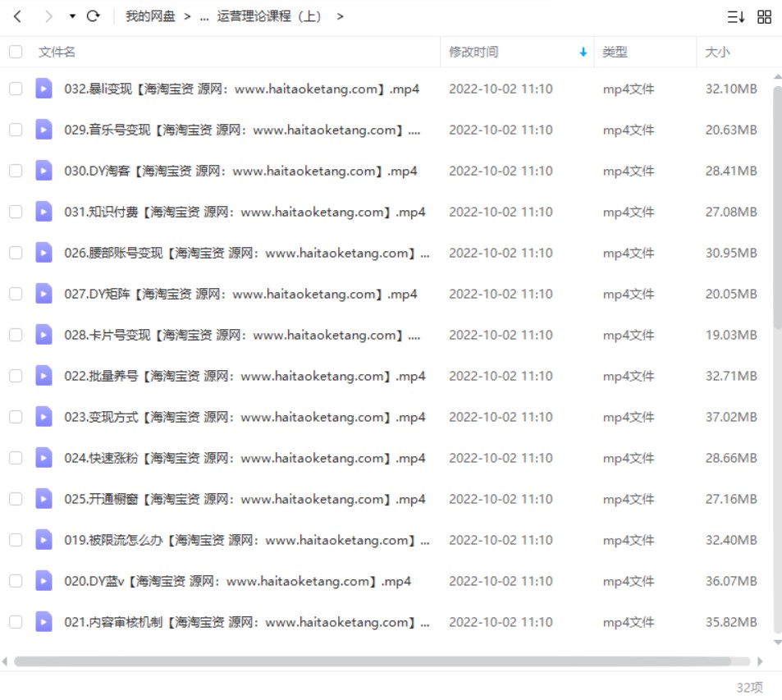Check the box for 021.内容审核机制
Viewport: 782px width, 700px height.
coord(16,622)
